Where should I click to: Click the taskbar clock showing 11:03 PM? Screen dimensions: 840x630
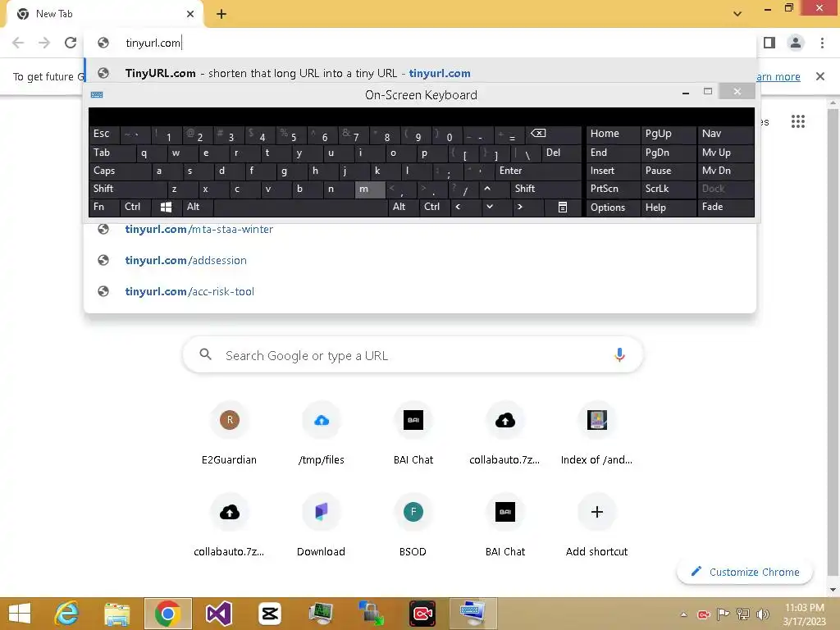click(x=804, y=614)
